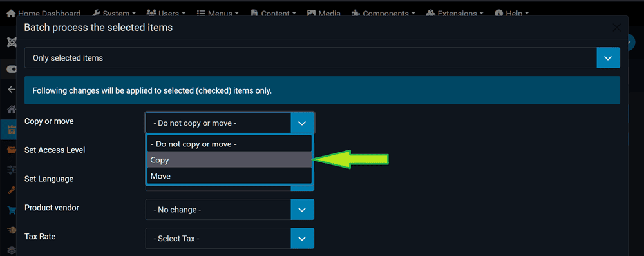This screenshot has height=256, width=644.
Task: Click the 'Tax Rate' label
Action: pyautogui.click(x=40, y=236)
